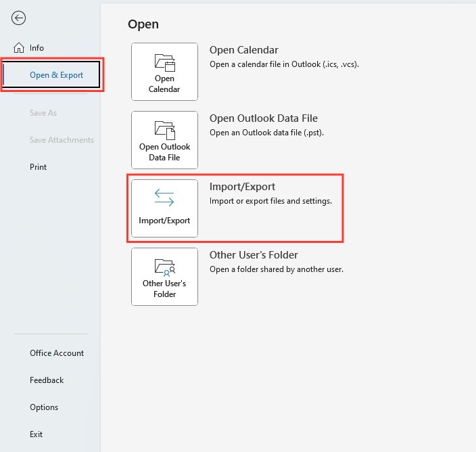Click the Open Calendar heading text
476x452 pixels.
(244, 50)
